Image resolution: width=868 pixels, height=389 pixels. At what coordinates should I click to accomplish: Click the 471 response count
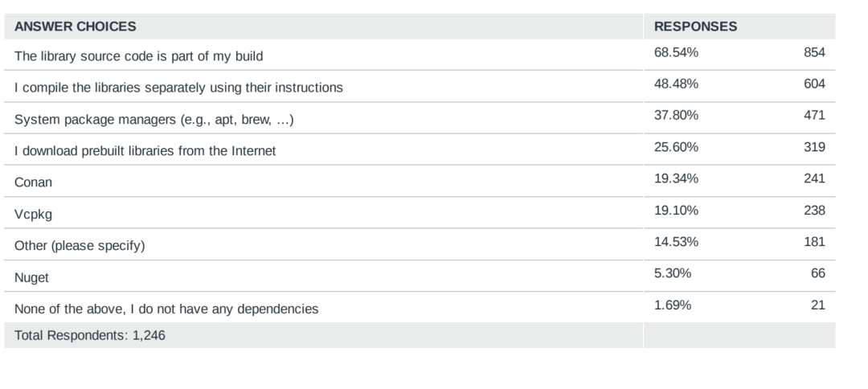click(814, 115)
